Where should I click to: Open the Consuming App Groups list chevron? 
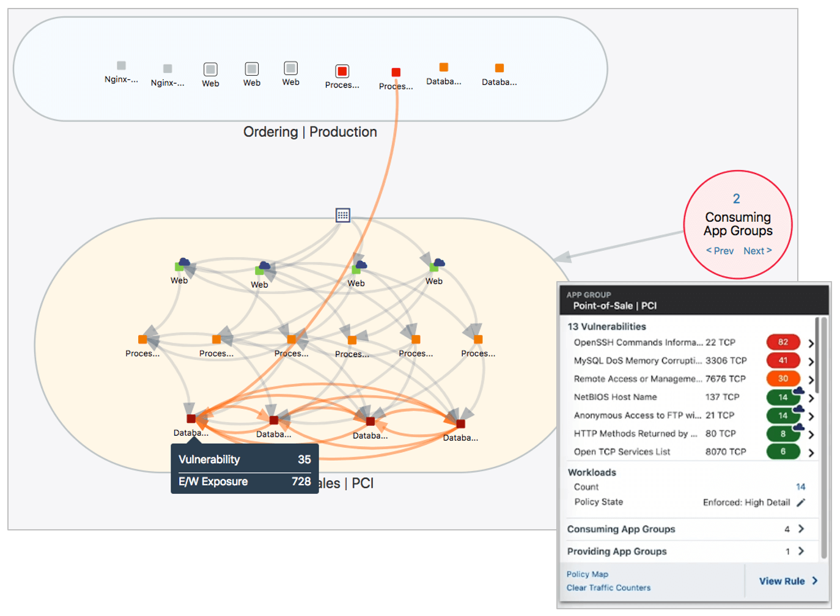coord(801,529)
